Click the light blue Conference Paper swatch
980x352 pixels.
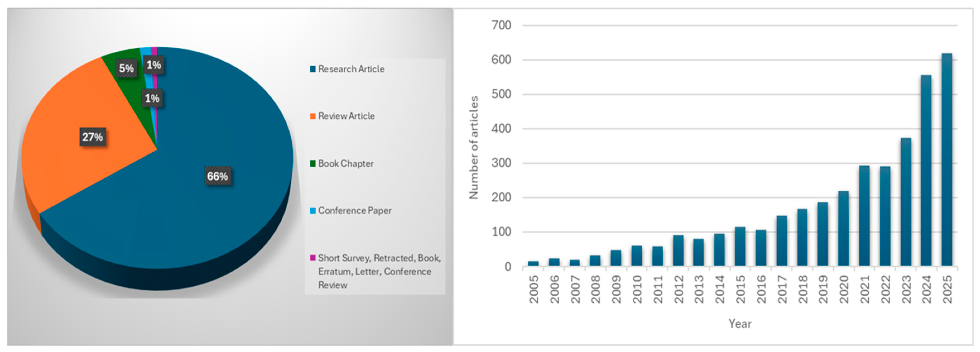313,210
